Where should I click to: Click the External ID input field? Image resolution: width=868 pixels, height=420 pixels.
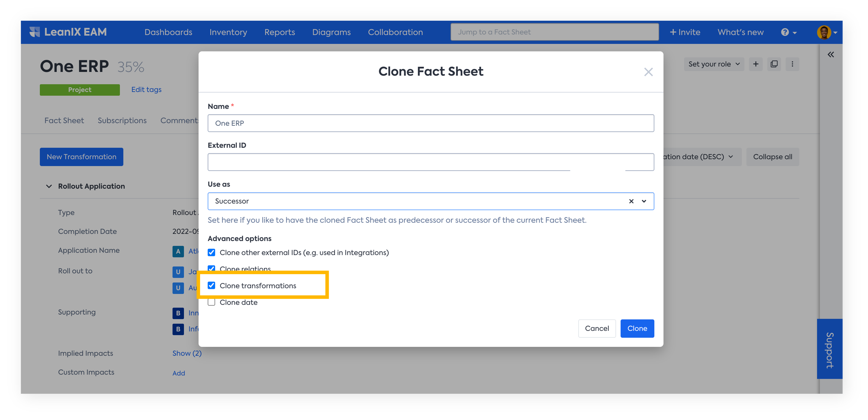[x=431, y=162]
